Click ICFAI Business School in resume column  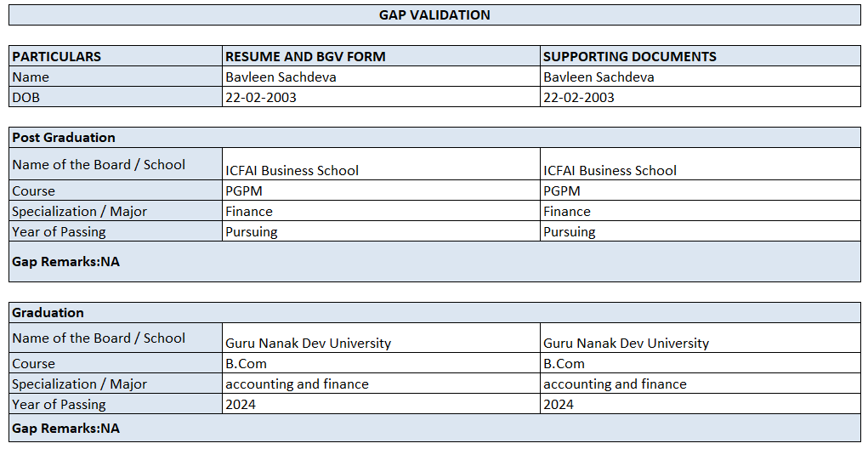[x=292, y=170]
